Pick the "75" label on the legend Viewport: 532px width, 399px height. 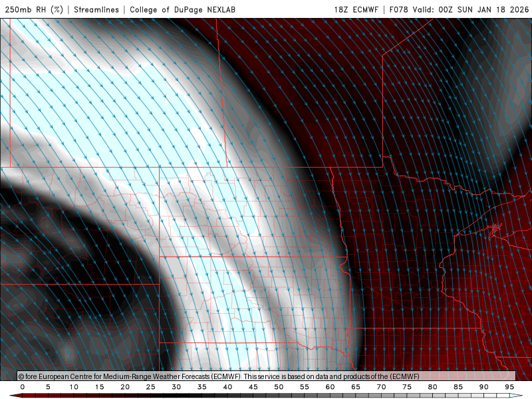(x=407, y=387)
